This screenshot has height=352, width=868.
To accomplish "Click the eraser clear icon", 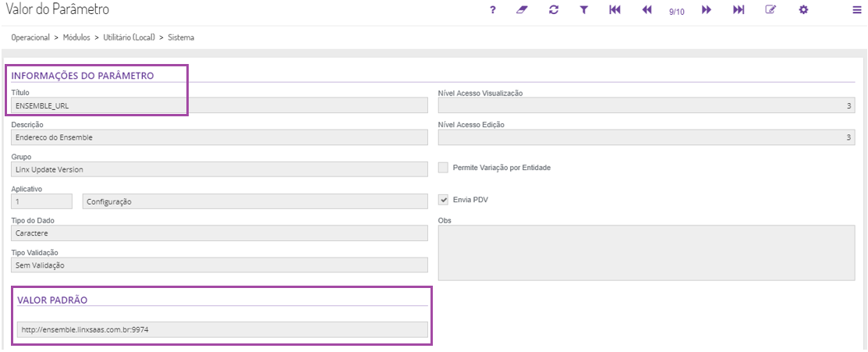I will click(x=523, y=10).
